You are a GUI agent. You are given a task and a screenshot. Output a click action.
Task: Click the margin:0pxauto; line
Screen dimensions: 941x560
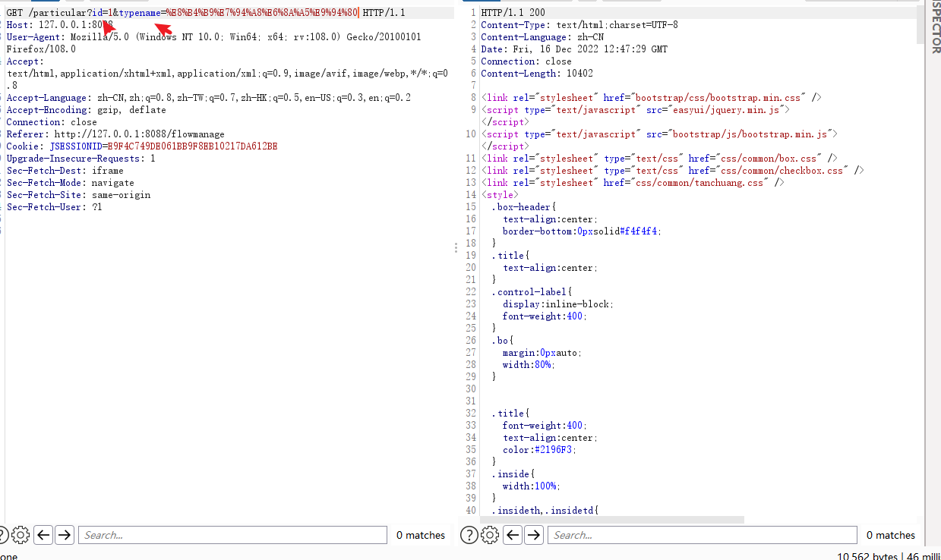(x=542, y=353)
